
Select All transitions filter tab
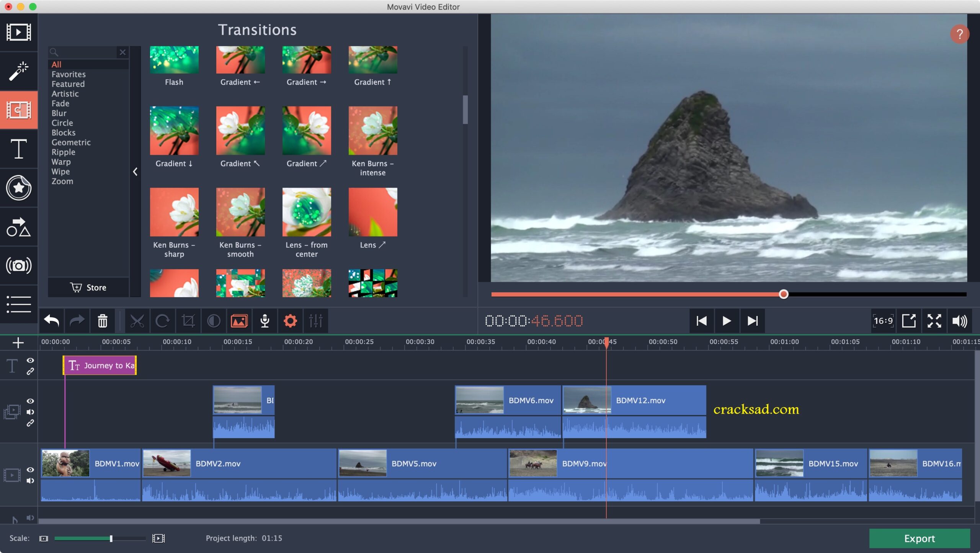point(56,64)
